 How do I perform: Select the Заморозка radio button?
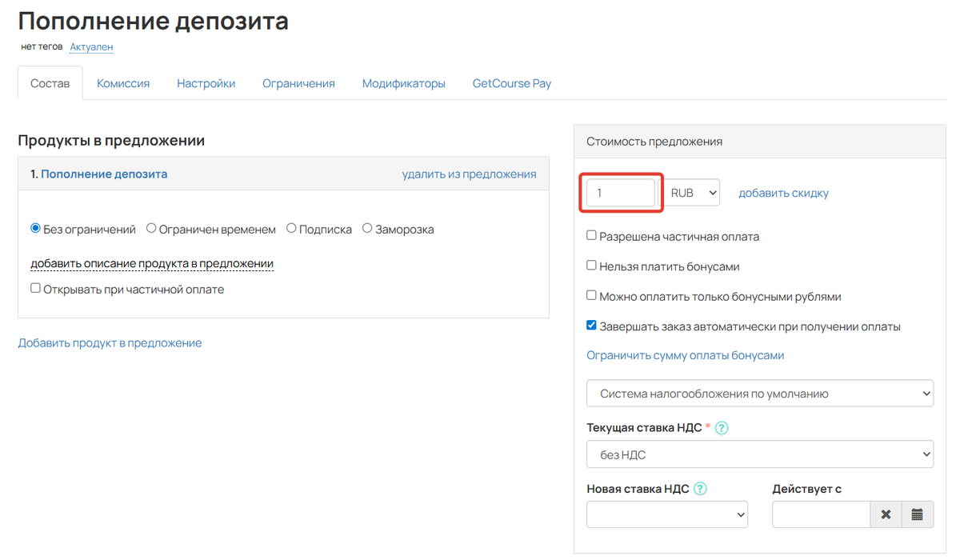367,228
